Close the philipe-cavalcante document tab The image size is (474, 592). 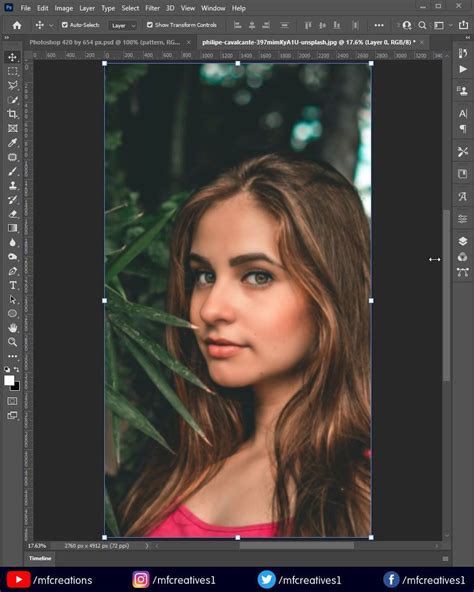tap(422, 42)
